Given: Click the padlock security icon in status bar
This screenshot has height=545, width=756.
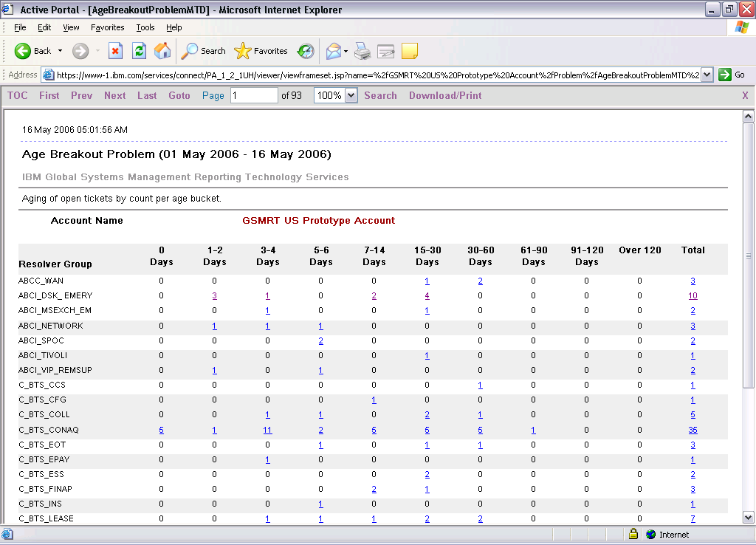Looking at the screenshot, I should [x=633, y=534].
